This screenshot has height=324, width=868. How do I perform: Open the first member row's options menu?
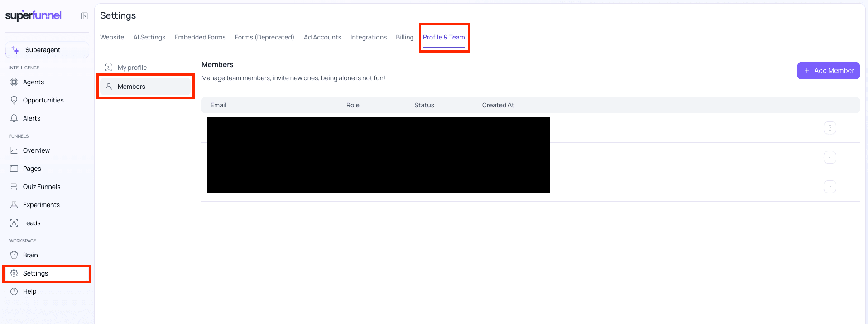[830, 128]
